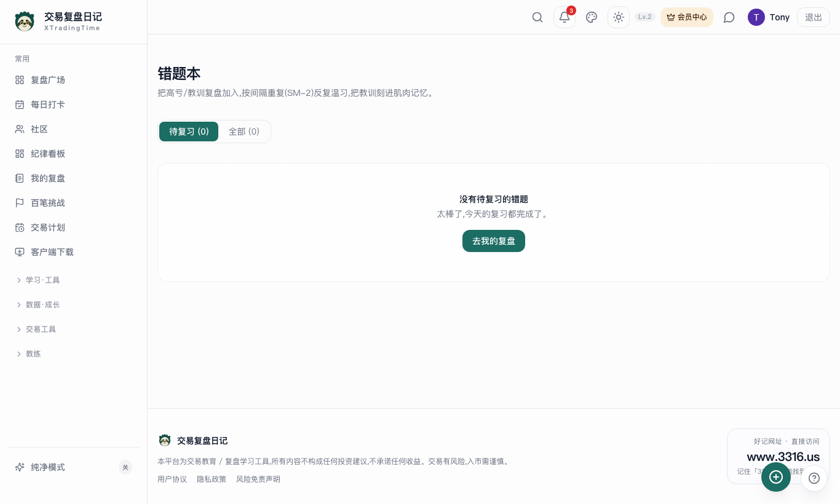Open the 用户协议 footer link
Image resolution: width=840 pixels, height=504 pixels.
pos(172,479)
